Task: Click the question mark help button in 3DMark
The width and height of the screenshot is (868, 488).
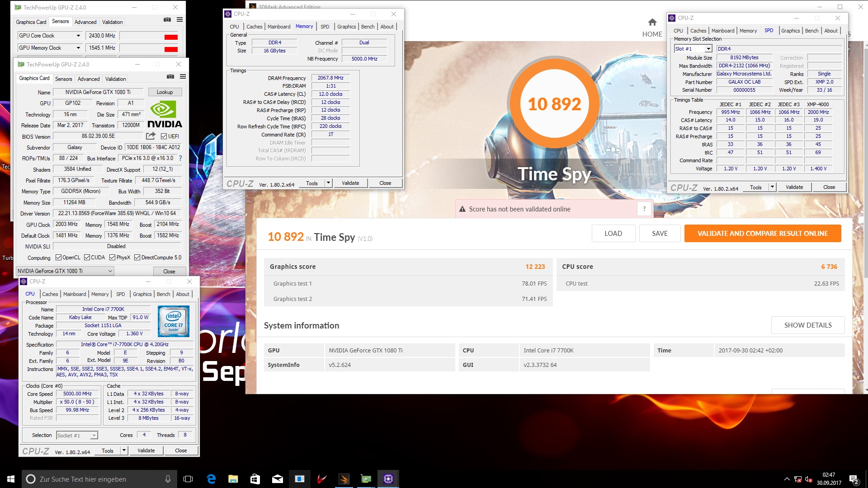Action: point(645,209)
